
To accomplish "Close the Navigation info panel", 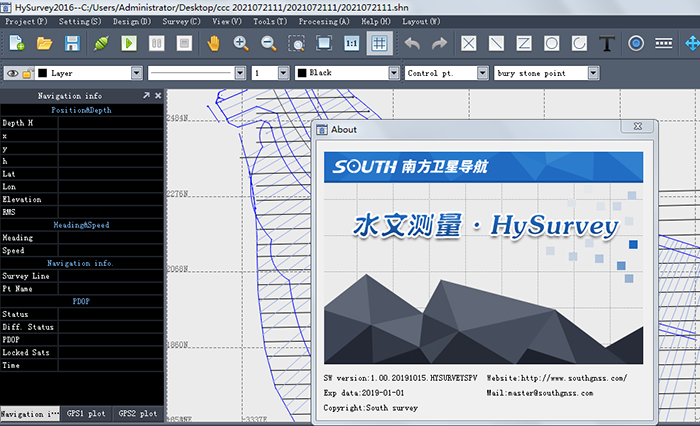I will click(158, 96).
